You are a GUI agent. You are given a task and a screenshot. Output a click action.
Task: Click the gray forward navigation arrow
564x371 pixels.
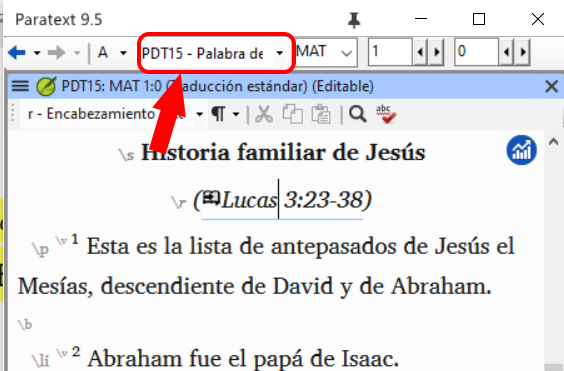click(56, 53)
